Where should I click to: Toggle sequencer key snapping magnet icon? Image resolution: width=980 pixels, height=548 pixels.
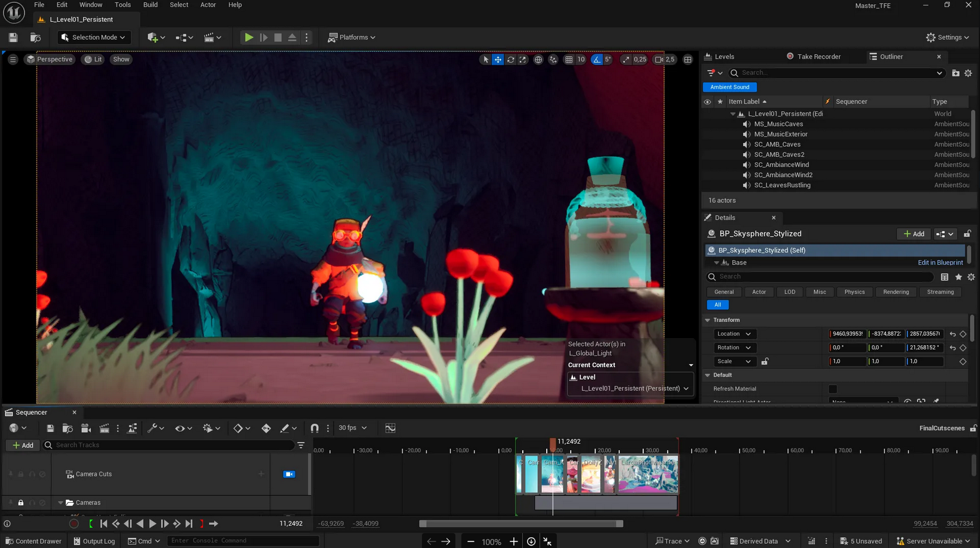pyautogui.click(x=315, y=428)
